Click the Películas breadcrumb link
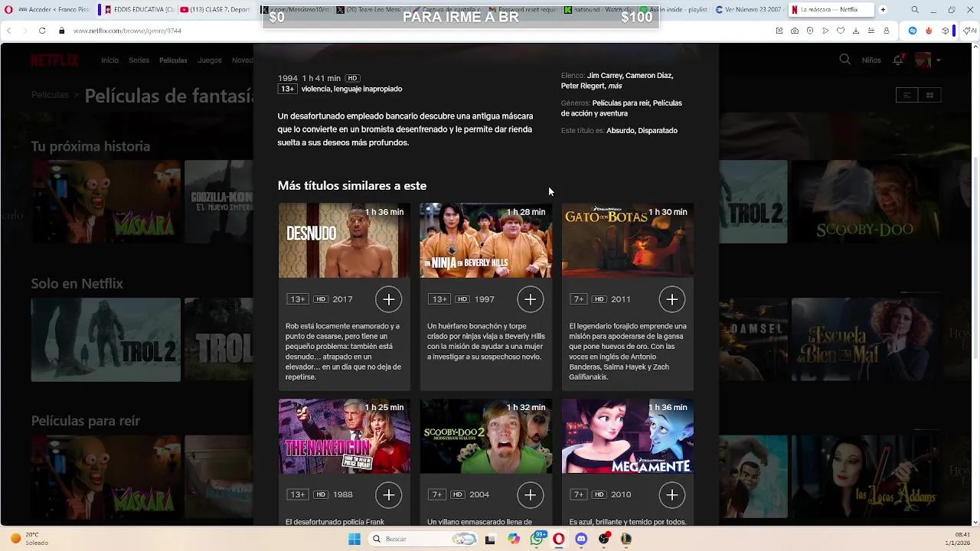Screen dimensions: 980x551 [50, 95]
